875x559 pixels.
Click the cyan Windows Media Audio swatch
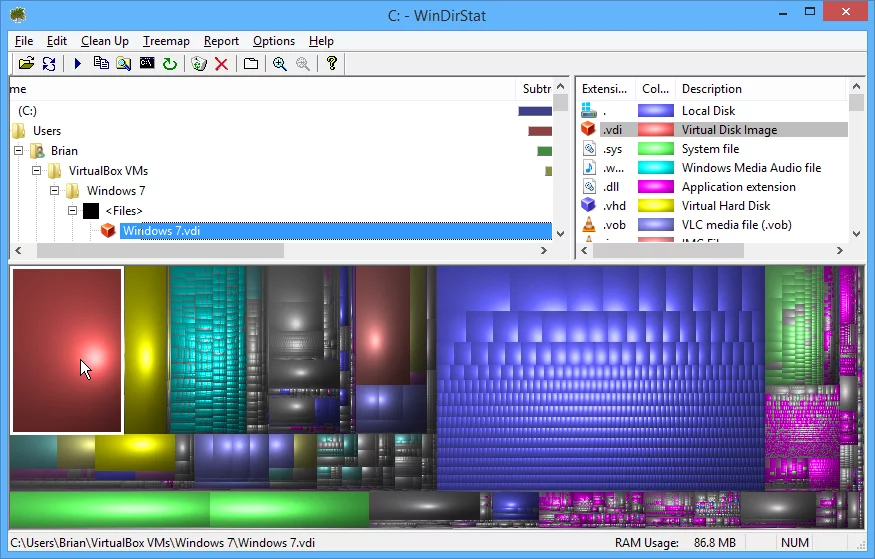656,167
